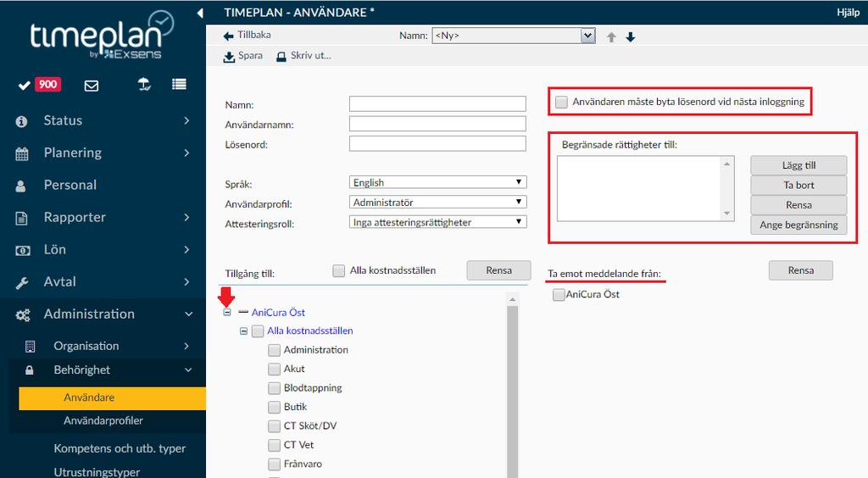Image resolution: width=868 pixels, height=478 pixels.
Task: Click the Användarnamn text field
Action: (437, 124)
